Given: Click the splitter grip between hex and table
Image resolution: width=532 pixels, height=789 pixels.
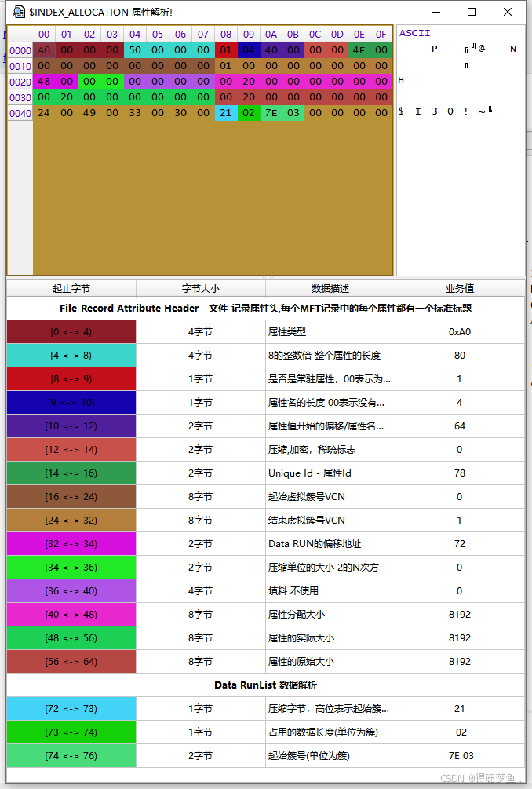Looking at the screenshot, I should [266, 277].
